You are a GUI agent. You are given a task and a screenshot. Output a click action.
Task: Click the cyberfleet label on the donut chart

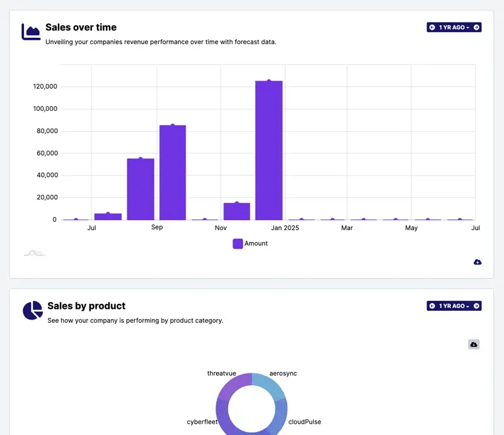[x=202, y=422]
